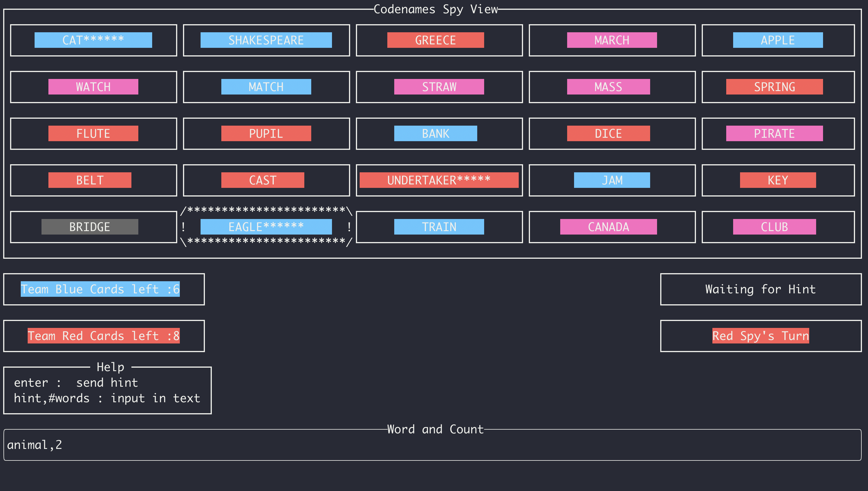Image resolution: width=868 pixels, height=491 pixels.
Task: Click the Help panel heading
Action: (x=111, y=367)
